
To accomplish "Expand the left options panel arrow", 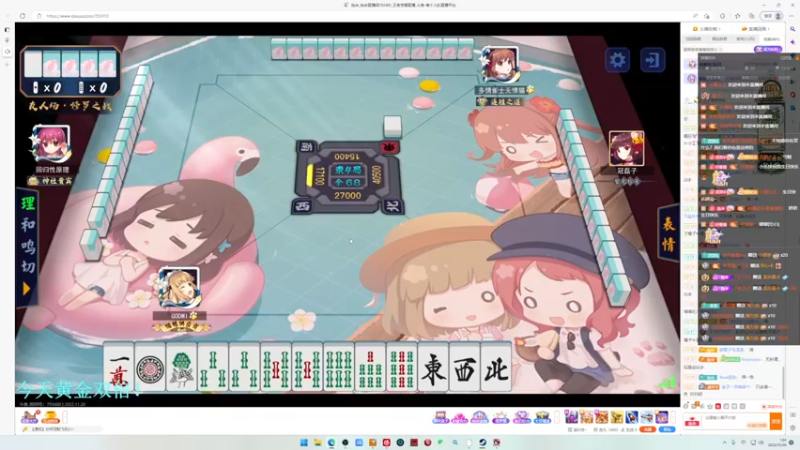I will 27,289.
